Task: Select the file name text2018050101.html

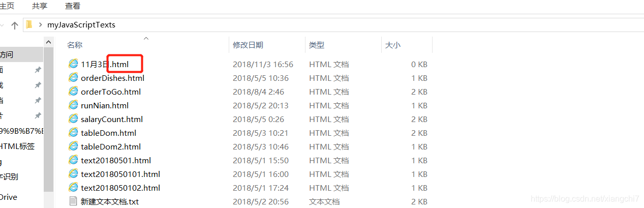Action: pyautogui.click(x=120, y=174)
